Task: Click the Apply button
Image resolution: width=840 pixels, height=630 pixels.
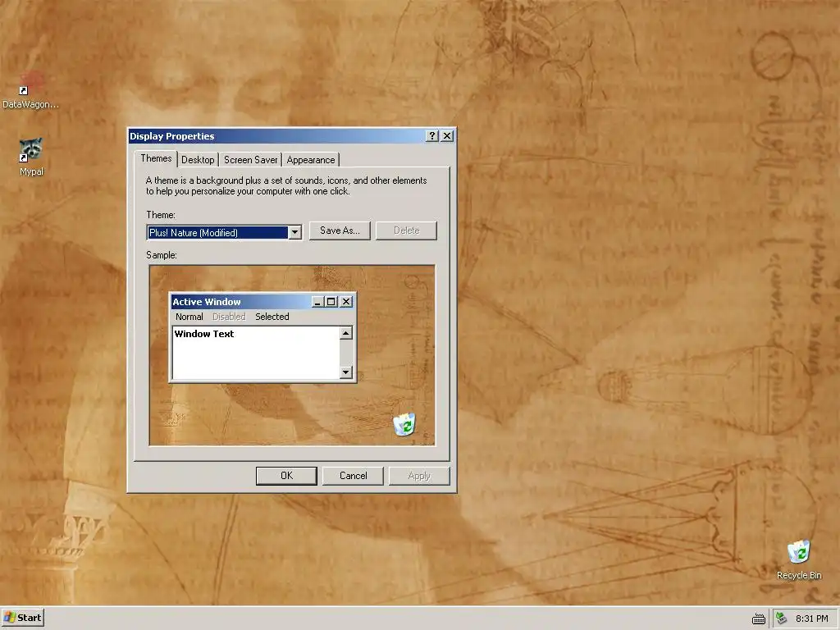Action: point(419,476)
